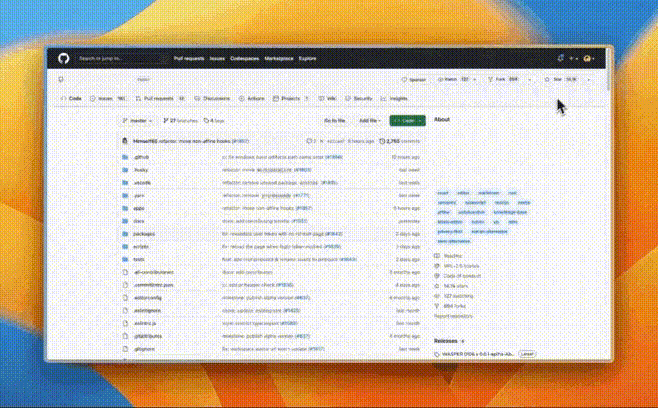The width and height of the screenshot is (658, 408).
Task: Open the .husky folder
Action: point(141,170)
